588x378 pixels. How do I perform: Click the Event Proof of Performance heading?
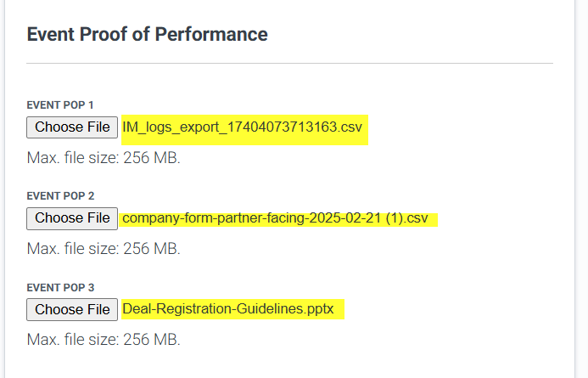pos(147,35)
